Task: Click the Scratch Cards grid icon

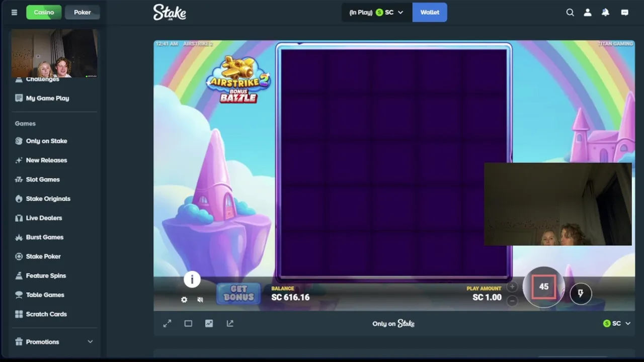Action: pyautogui.click(x=19, y=314)
